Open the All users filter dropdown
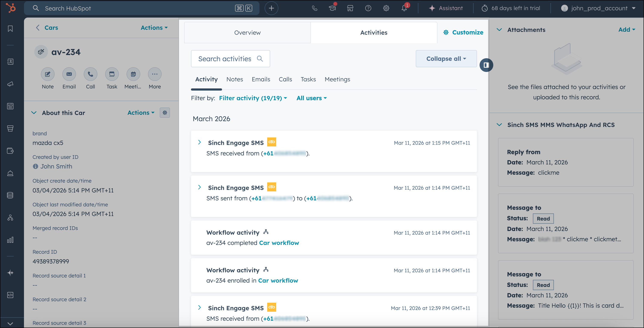 pyautogui.click(x=312, y=98)
